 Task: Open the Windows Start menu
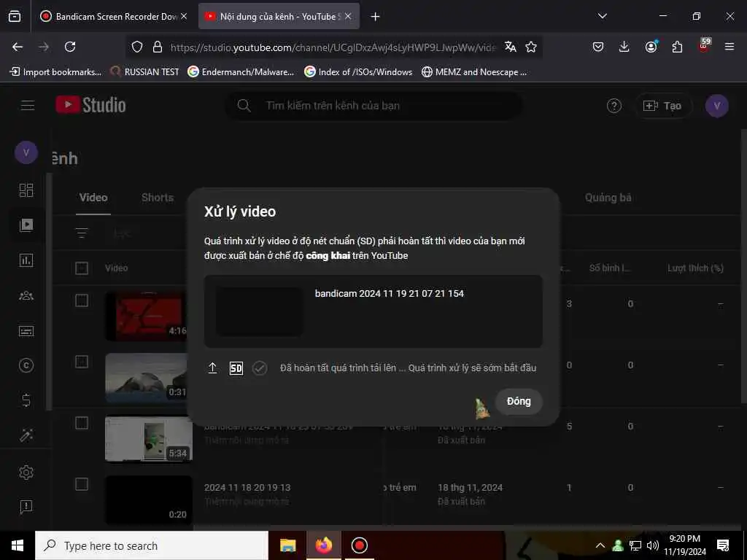18,545
